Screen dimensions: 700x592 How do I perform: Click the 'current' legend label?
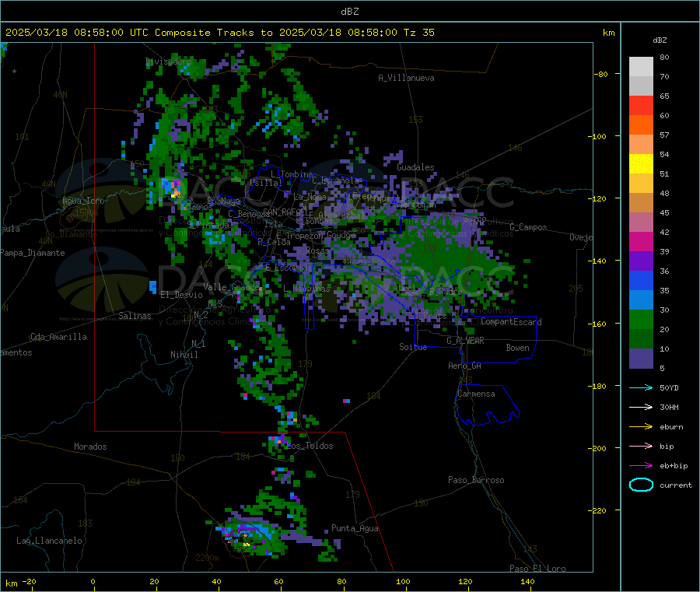(675, 485)
